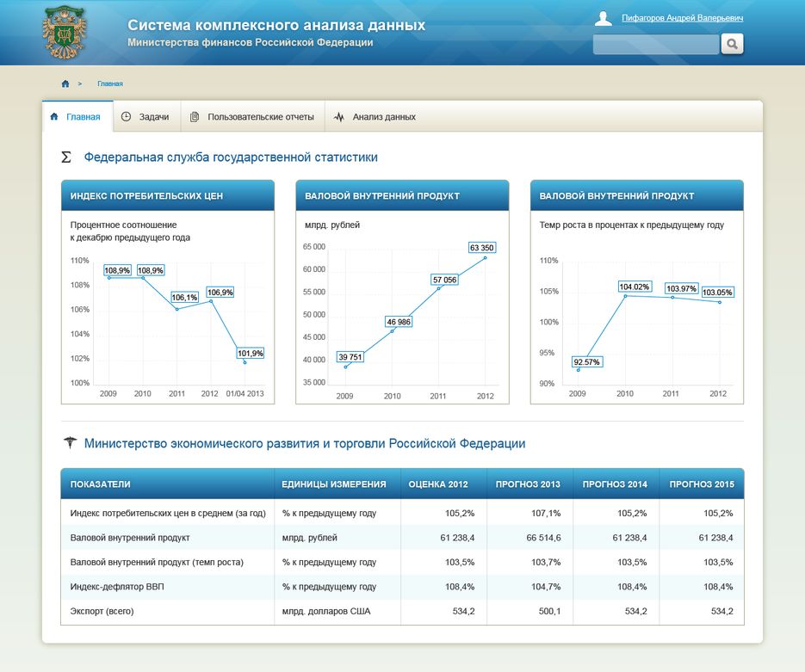This screenshot has width=805, height=672.
Task: Click the Главная breadcrumb link
Action: pyautogui.click(x=110, y=83)
